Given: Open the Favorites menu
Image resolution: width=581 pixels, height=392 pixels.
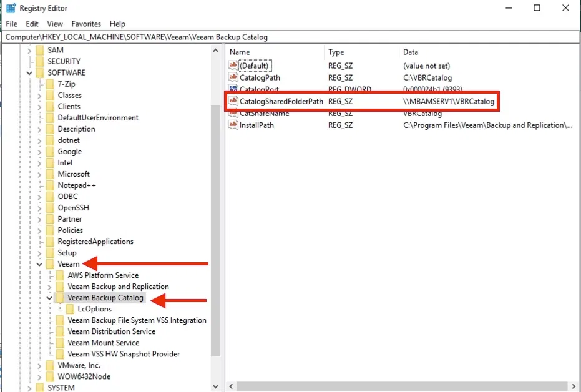Looking at the screenshot, I should pyautogui.click(x=86, y=24).
